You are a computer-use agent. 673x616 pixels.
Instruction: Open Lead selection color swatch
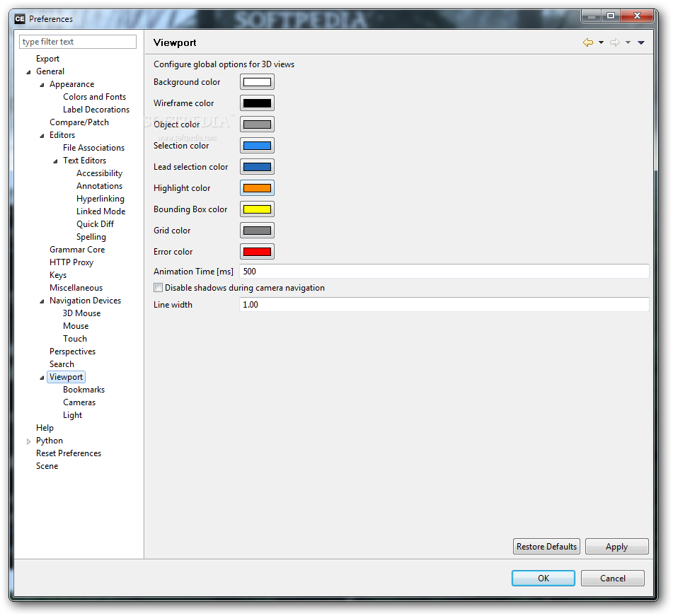pos(257,167)
